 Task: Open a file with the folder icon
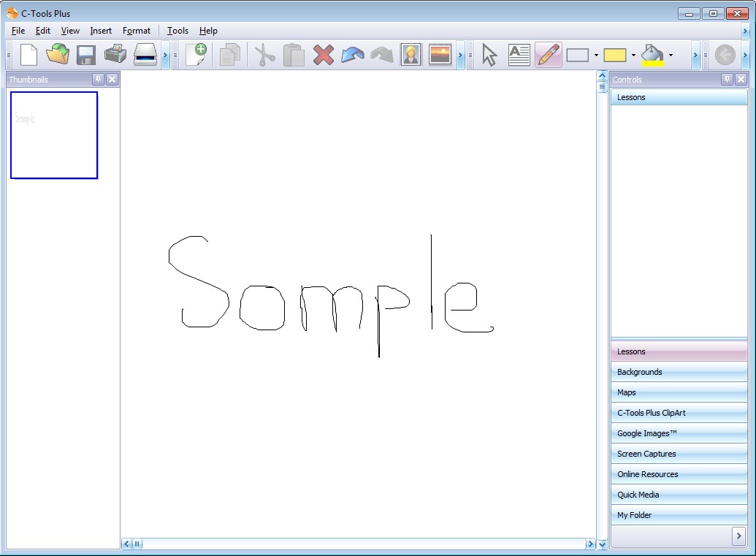58,55
